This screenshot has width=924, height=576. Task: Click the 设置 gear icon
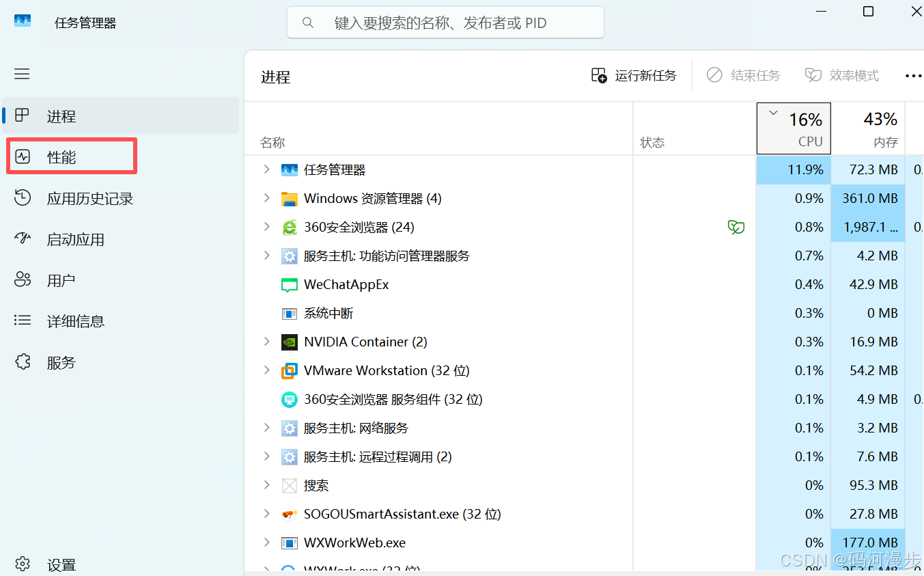pyautogui.click(x=23, y=564)
